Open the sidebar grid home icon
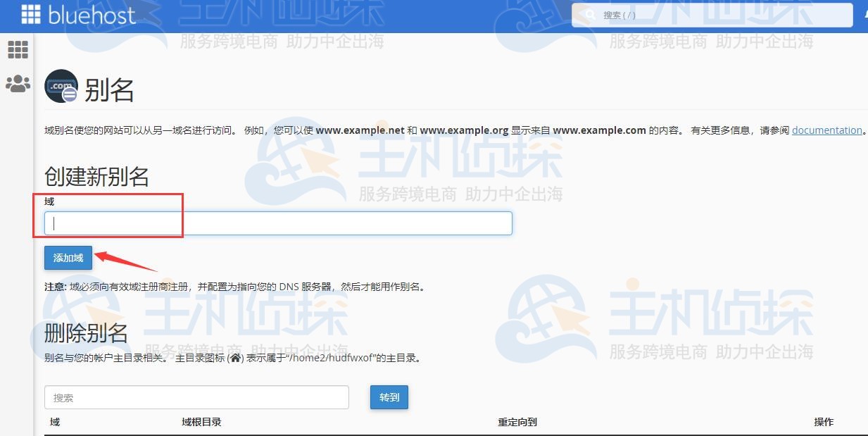This screenshot has height=436, width=868. point(18,50)
